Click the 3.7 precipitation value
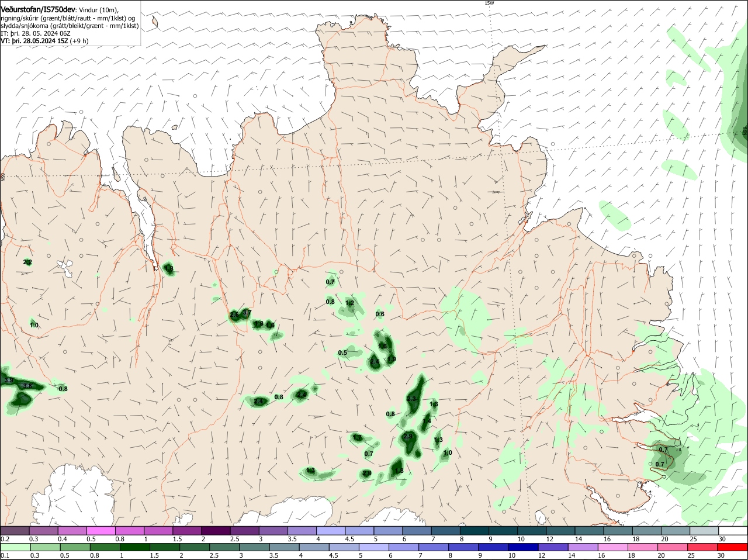Screen dimensions: 748x560 pos(247,313)
